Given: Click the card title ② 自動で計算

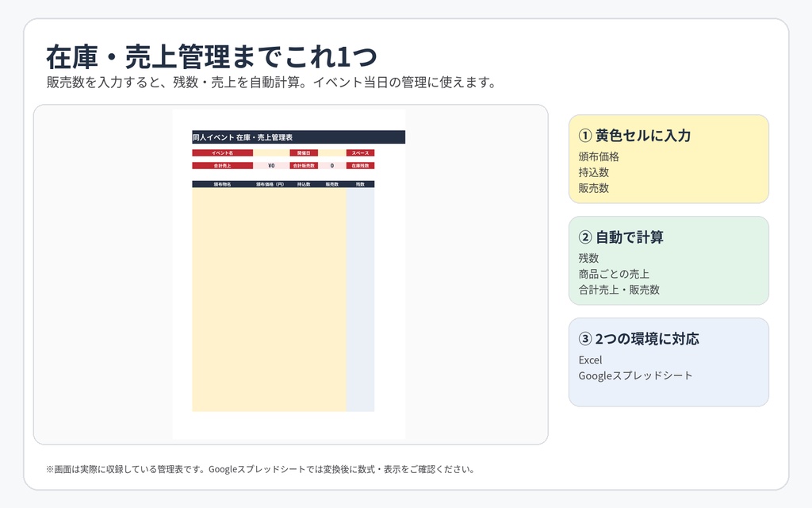Looking at the screenshot, I should (x=621, y=237).
